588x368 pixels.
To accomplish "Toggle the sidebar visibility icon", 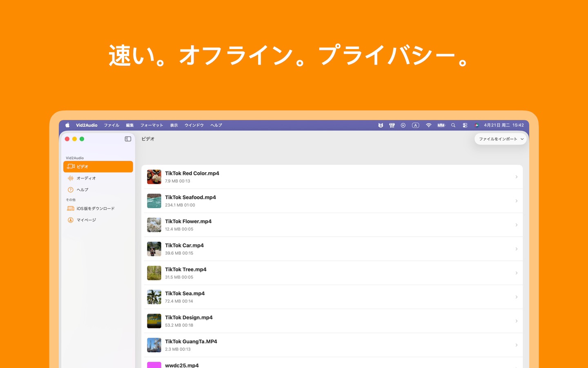I will click(x=128, y=139).
